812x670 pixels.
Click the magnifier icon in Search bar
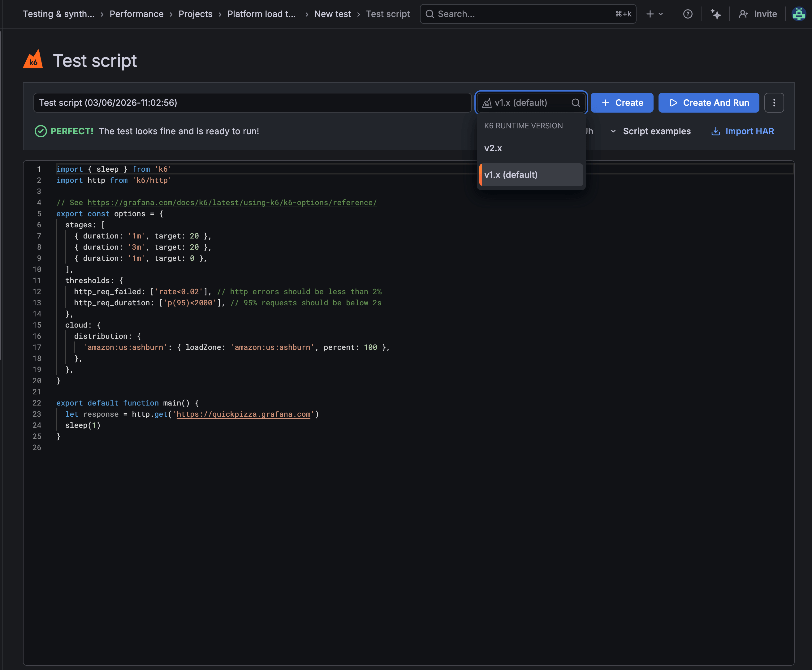[x=429, y=14]
